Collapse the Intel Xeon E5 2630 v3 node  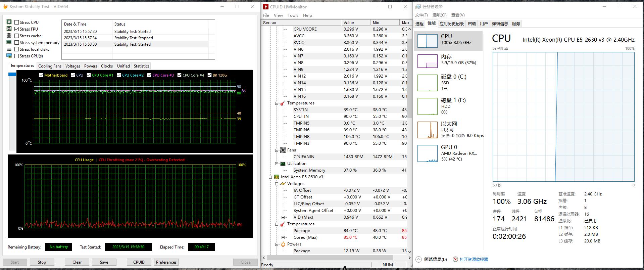tap(270, 177)
